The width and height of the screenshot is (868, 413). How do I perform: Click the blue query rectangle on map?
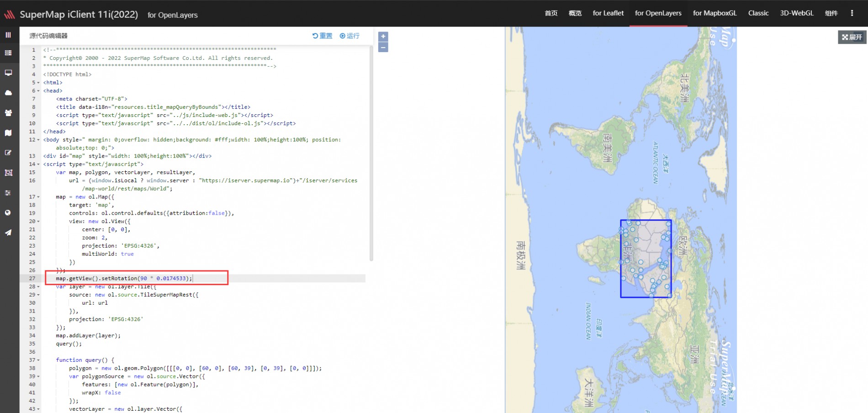pos(646,259)
